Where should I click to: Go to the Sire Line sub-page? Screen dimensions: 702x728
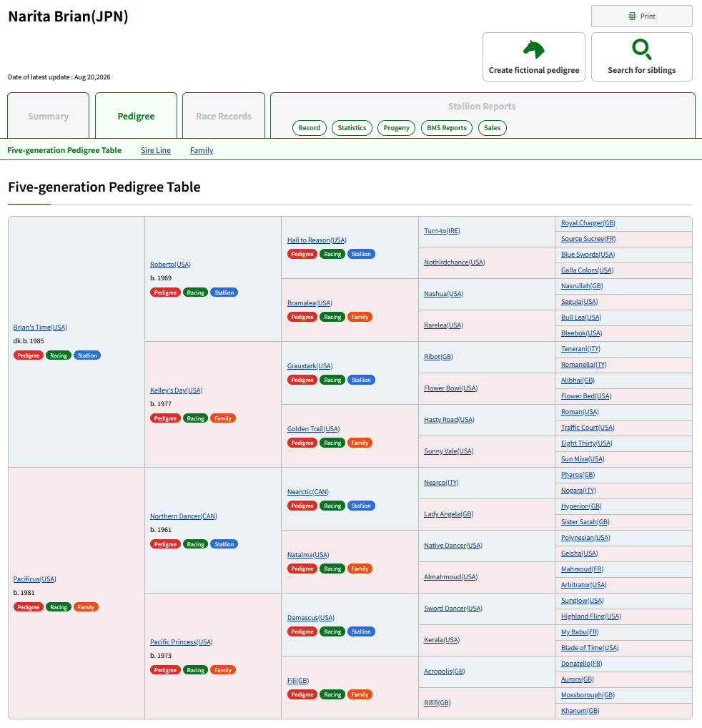[x=156, y=150]
